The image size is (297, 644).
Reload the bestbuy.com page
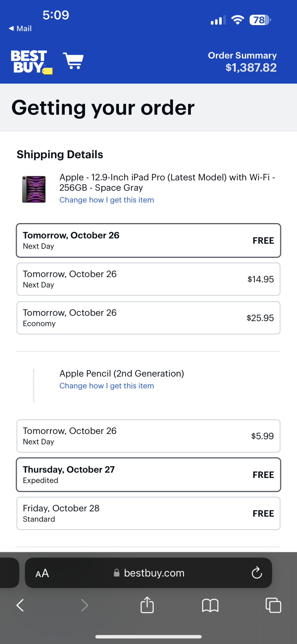pos(257,573)
